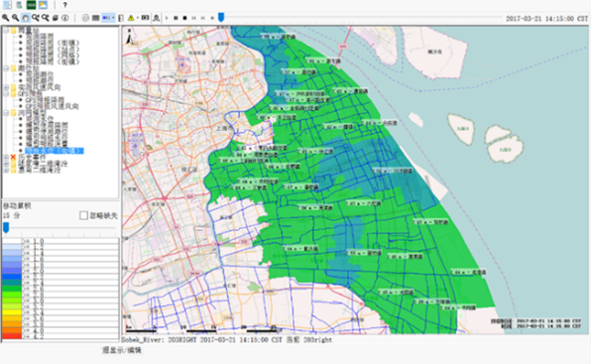Click the green spreadsheet toolbar icon
Image resolution: width=591 pixels, height=364 pixels.
[x=32, y=5]
